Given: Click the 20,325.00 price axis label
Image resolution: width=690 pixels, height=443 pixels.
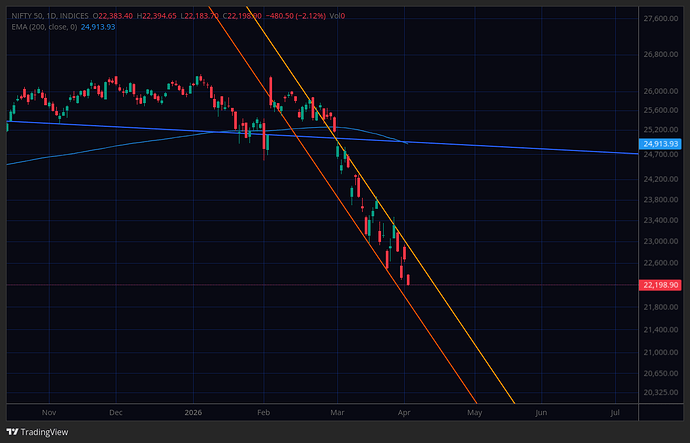Looking at the screenshot, I should pos(661,392).
